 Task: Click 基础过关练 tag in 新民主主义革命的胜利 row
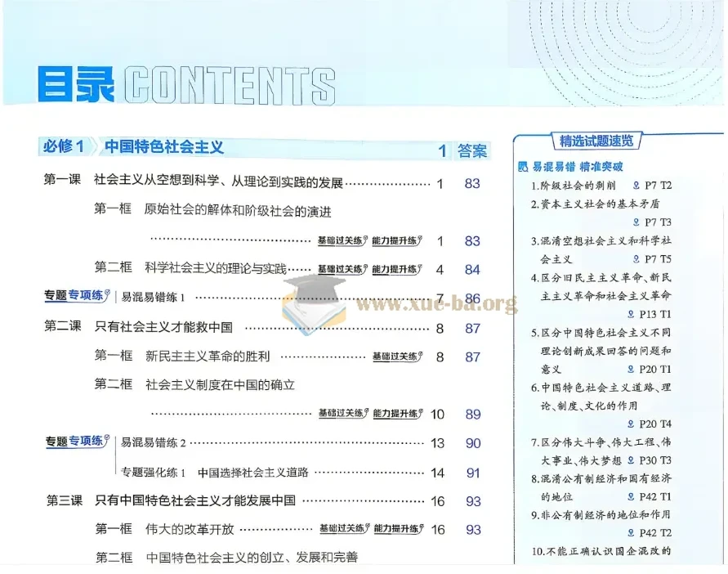(397, 357)
